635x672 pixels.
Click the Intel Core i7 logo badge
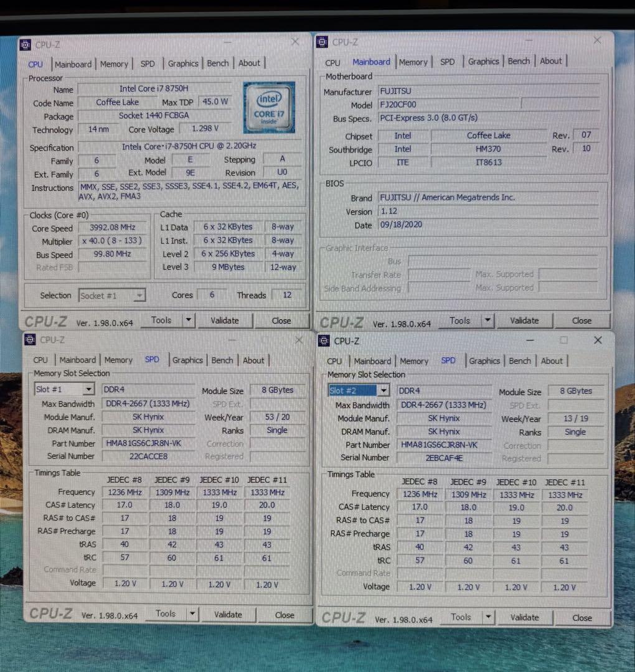[269, 108]
